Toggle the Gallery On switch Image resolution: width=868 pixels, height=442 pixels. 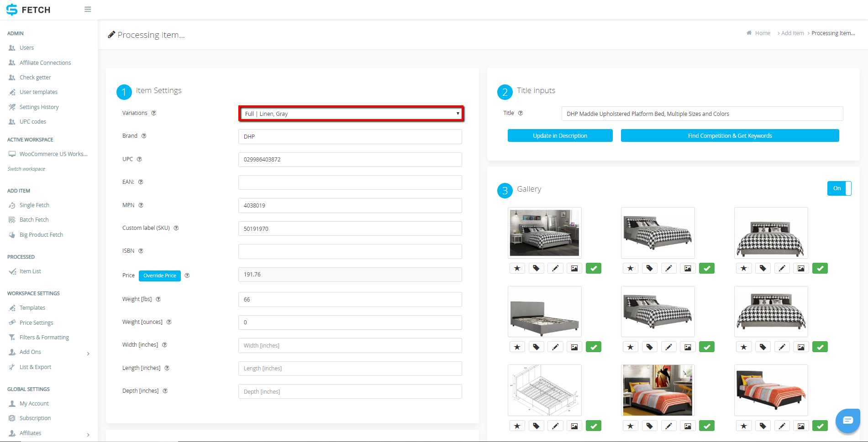coord(839,188)
